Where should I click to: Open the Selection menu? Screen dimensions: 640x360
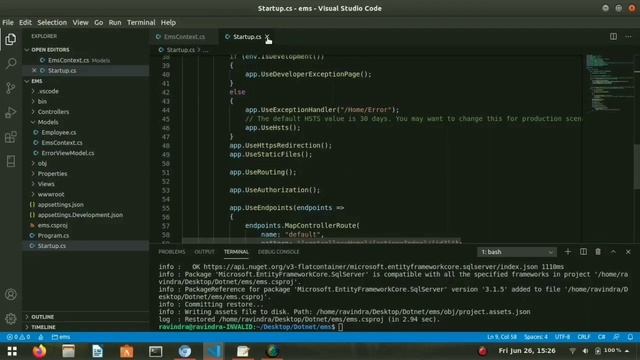(x=52, y=22)
